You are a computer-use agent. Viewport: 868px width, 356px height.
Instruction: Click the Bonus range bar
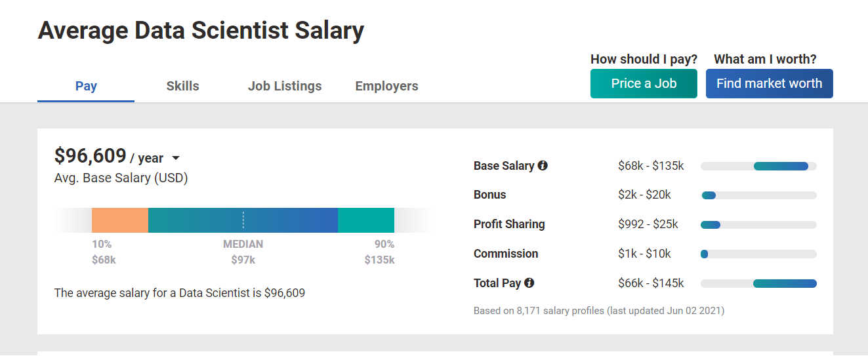(x=758, y=195)
